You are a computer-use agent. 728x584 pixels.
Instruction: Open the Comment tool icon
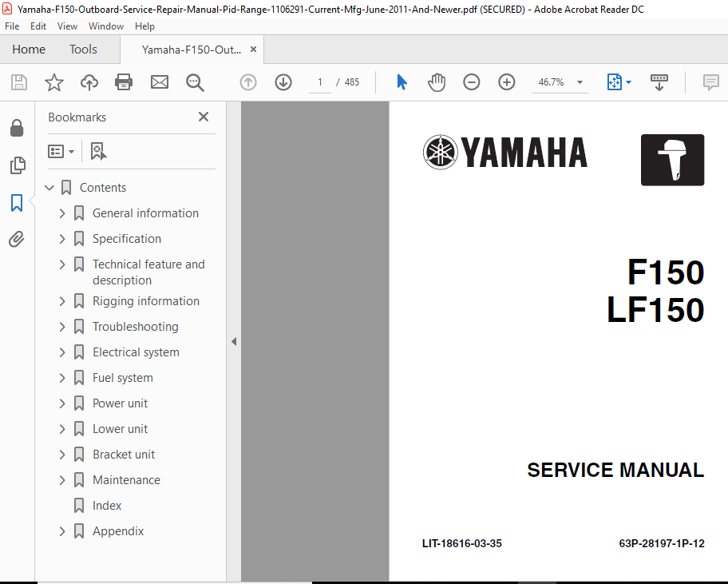(x=710, y=82)
